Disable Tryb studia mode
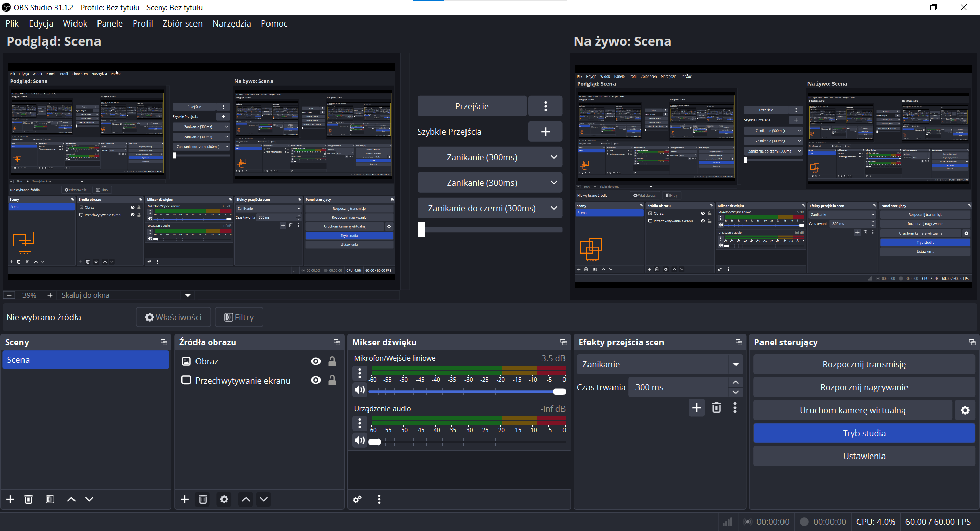This screenshot has width=980, height=531. (864, 433)
